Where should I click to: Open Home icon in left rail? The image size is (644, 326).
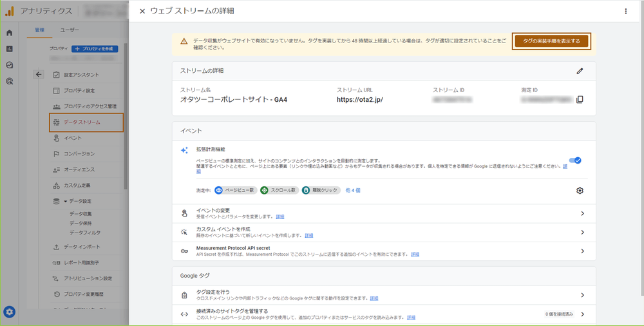point(10,33)
